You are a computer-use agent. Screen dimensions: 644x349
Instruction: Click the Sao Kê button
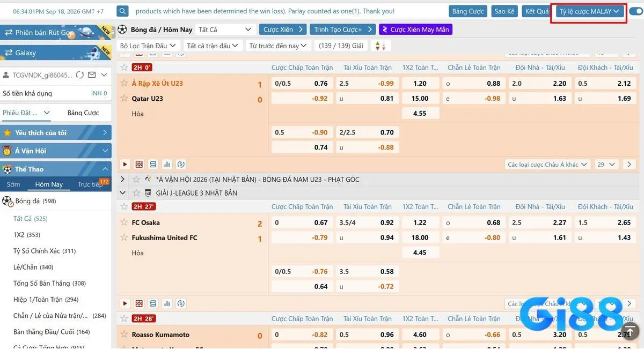click(x=504, y=11)
